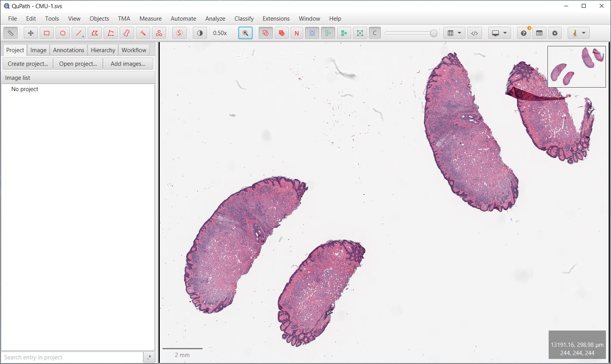Click the Open project button
611x364 pixels.
78,64
